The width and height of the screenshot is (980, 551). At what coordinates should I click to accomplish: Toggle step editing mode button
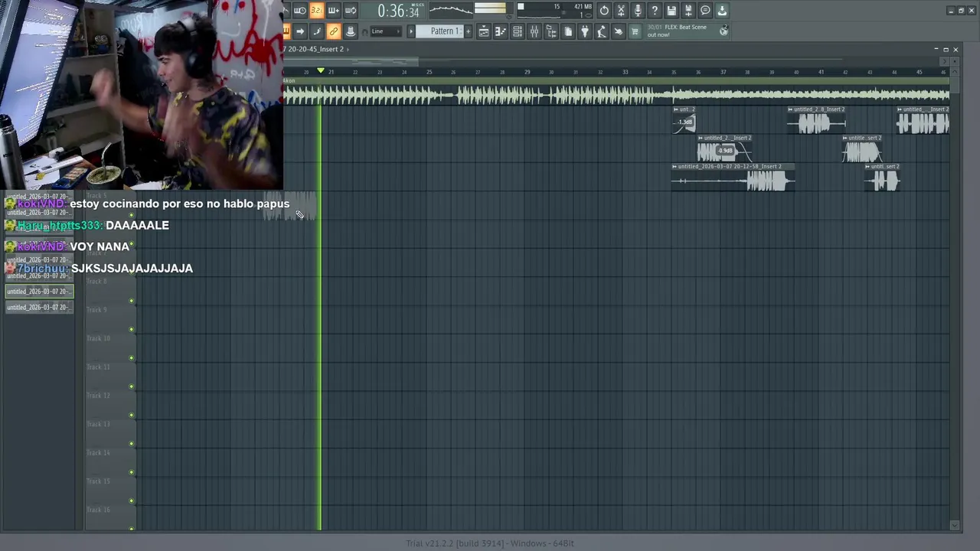click(x=316, y=31)
